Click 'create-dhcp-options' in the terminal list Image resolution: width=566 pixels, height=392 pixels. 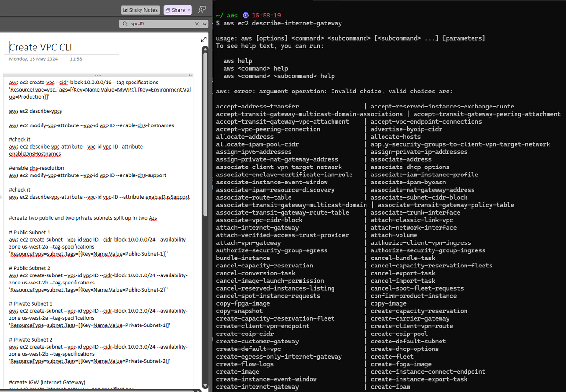(405, 349)
